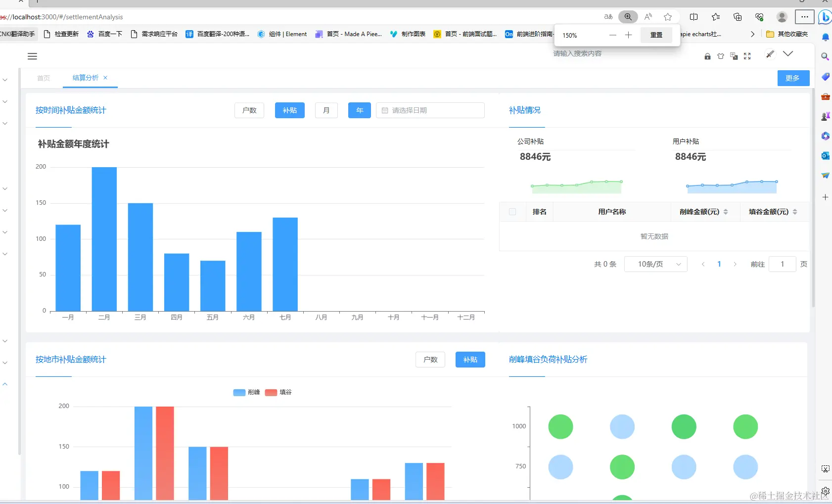Click the 更多 button
The image size is (832, 504).
[793, 78]
